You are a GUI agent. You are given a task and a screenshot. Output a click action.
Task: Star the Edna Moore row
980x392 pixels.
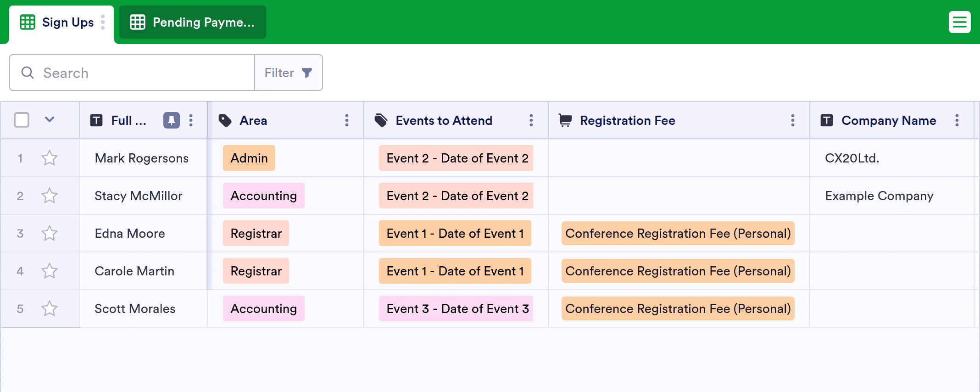click(x=50, y=233)
